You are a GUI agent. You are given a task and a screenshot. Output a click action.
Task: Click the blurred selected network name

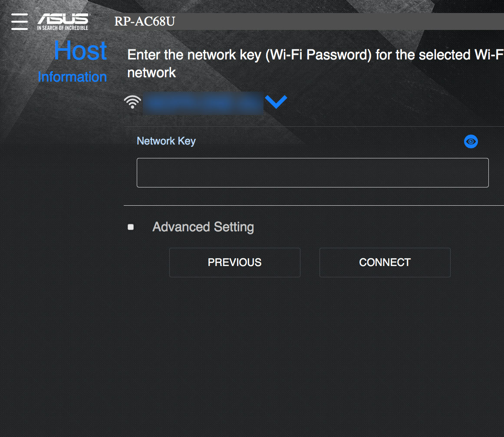pyautogui.click(x=203, y=103)
